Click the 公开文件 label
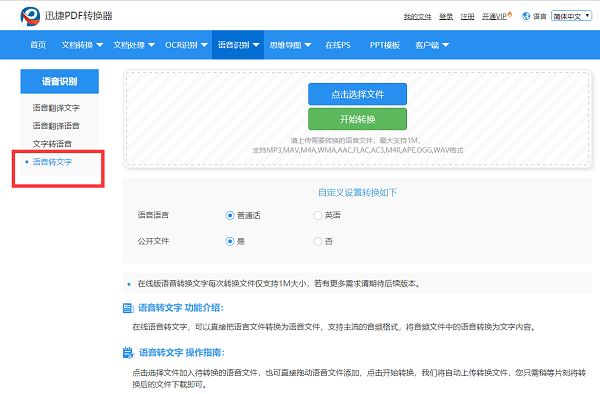The width and height of the screenshot is (600, 394). (x=153, y=241)
